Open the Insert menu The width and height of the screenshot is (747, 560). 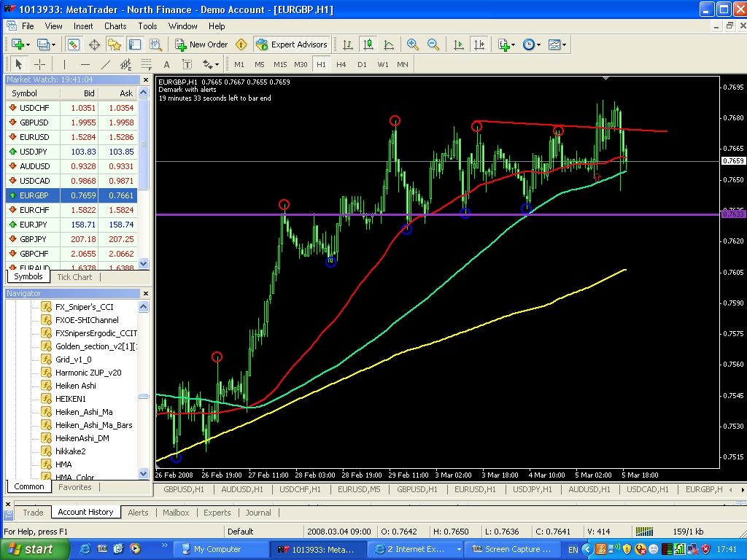[x=83, y=26]
